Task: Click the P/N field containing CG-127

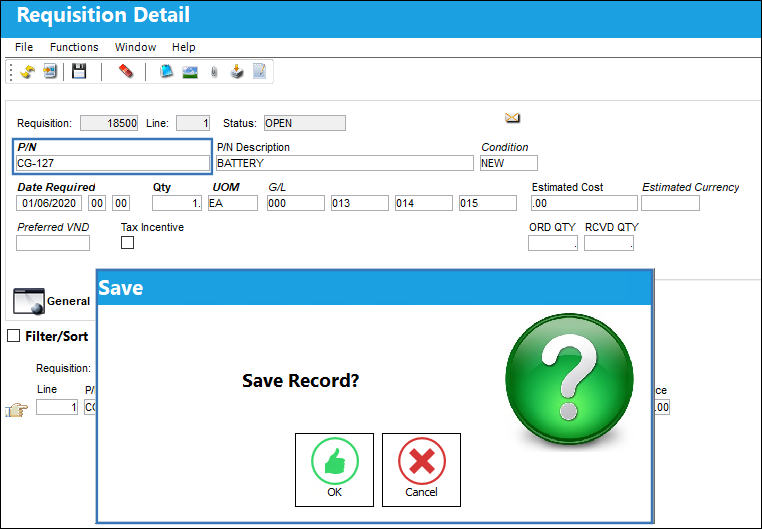Action: (113, 163)
